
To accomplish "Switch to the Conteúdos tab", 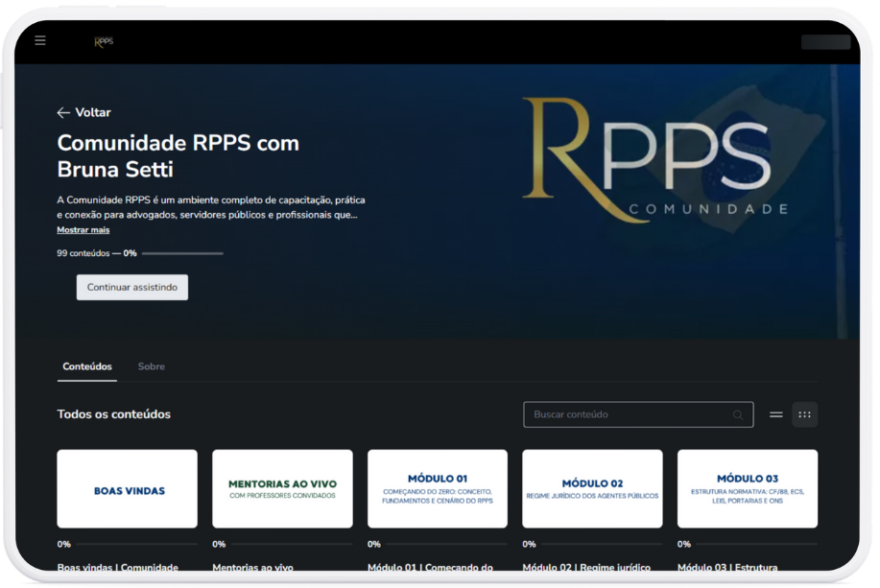I will click(x=86, y=366).
